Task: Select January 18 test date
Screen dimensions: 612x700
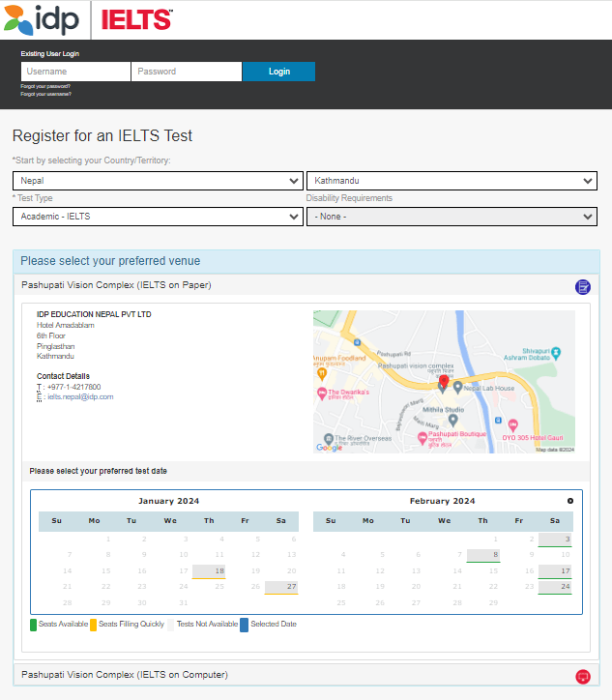Action: tap(209, 571)
